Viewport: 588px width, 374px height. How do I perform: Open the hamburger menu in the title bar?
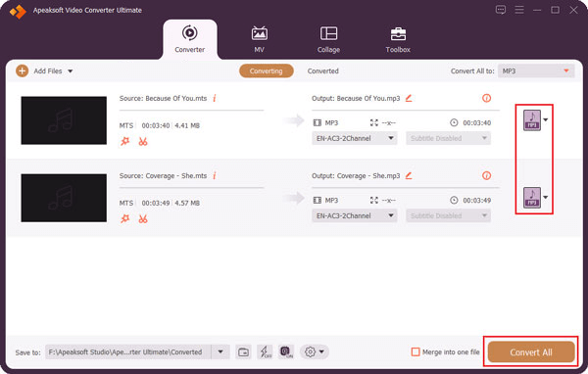[519, 10]
